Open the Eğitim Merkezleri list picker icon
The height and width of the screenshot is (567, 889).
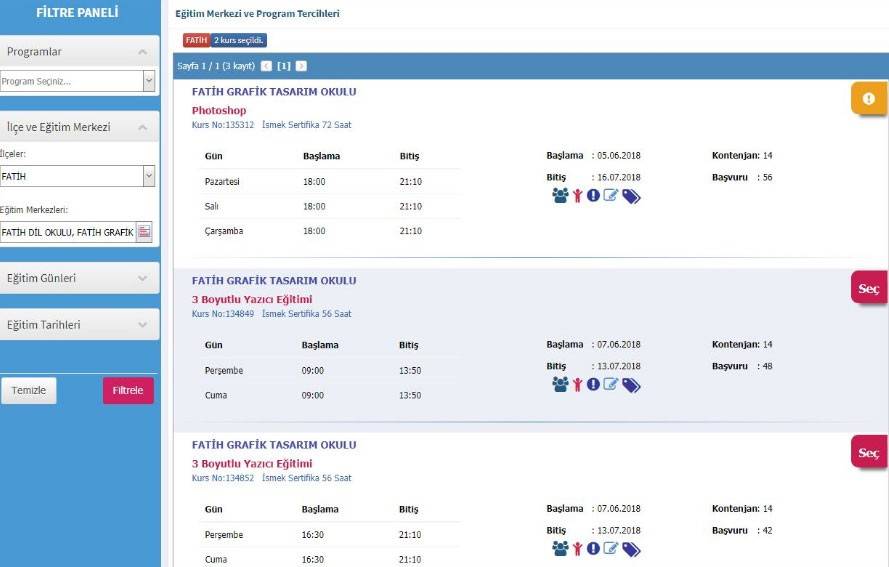145,231
